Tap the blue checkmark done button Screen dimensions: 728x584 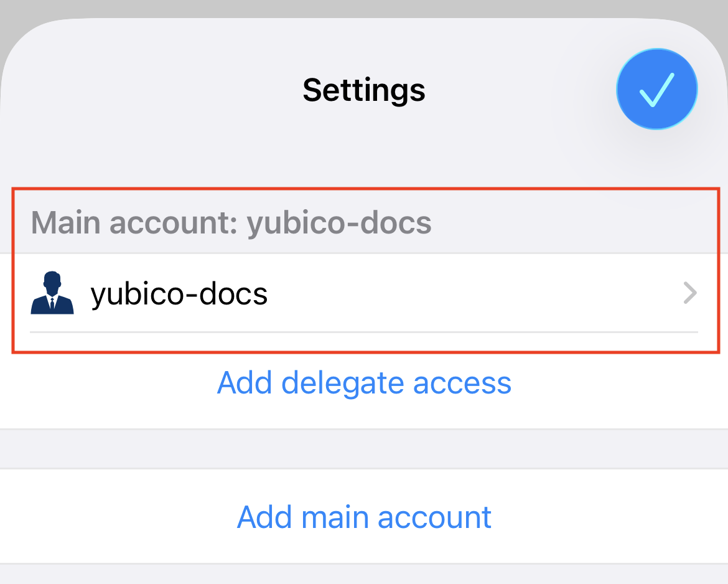tap(656, 89)
